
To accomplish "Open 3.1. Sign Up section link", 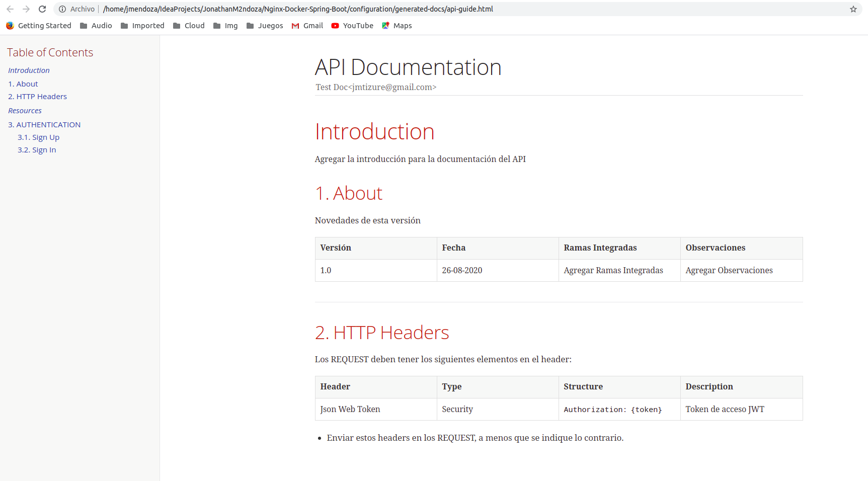I will pyautogui.click(x=38, y=137).
